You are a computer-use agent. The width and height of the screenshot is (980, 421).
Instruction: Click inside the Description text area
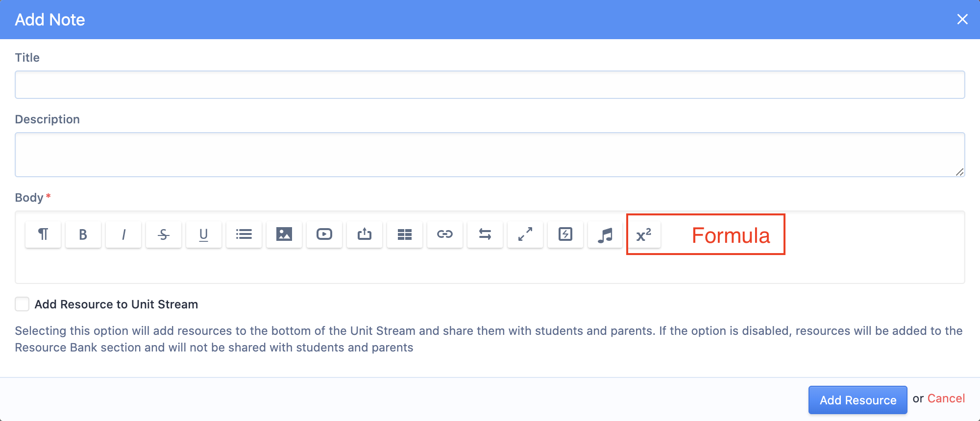[x=490, y=154]
